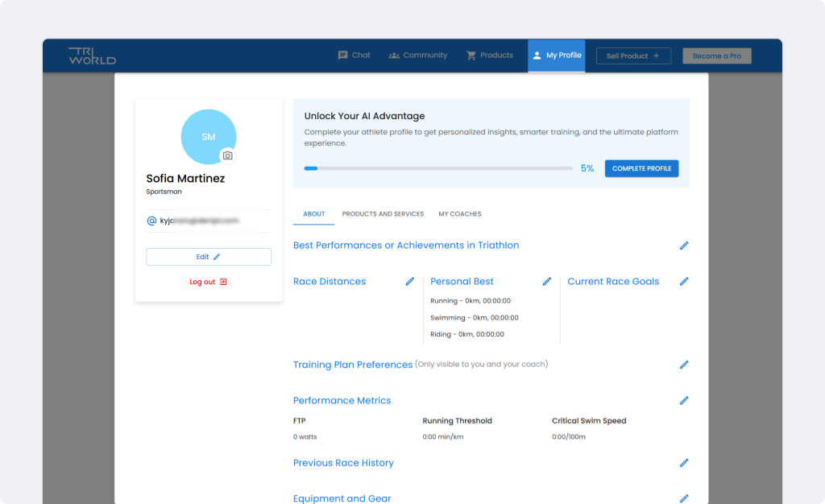Image resolution: width=825 pixels, height=504 pixels.
Task: Open the Chat icon in navigation
Action: coord(342,55)
